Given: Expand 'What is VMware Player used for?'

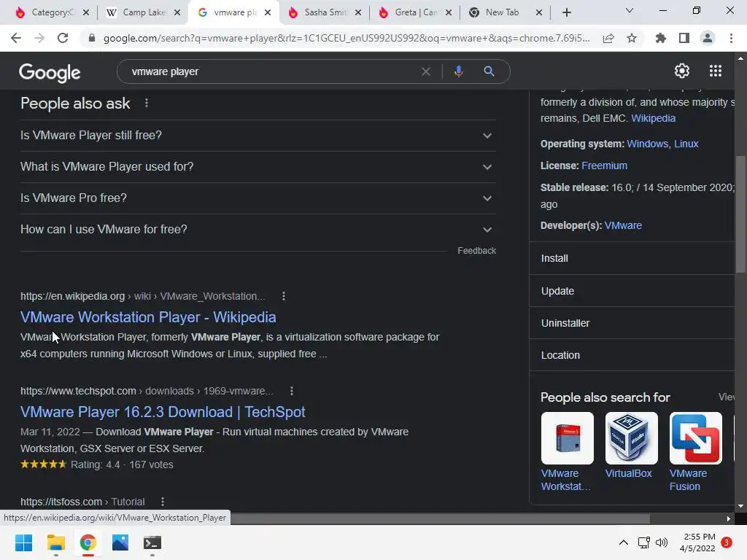Looking at the screenshot, I should pyautogui.click(x=258, y=167).
